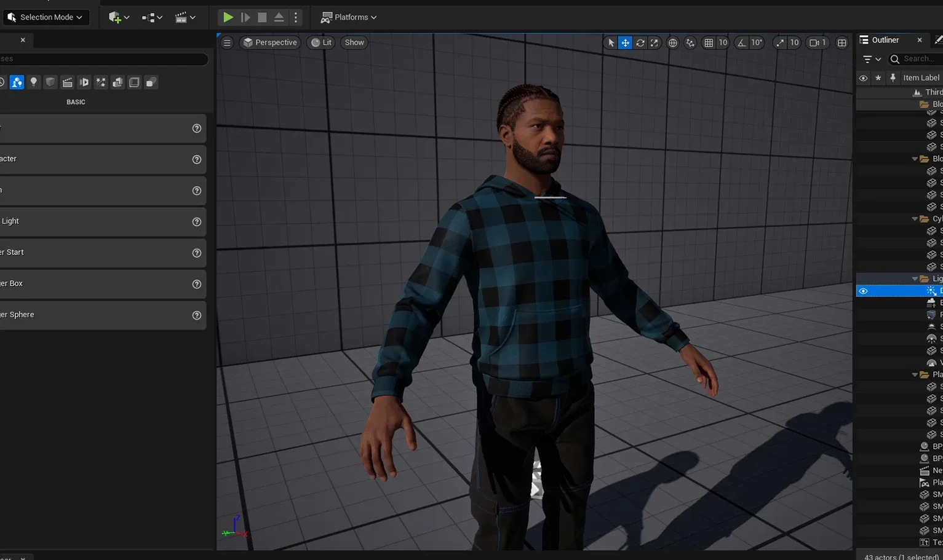
Task: Open the Visual Effects category icon
Action: pos(101,82)
